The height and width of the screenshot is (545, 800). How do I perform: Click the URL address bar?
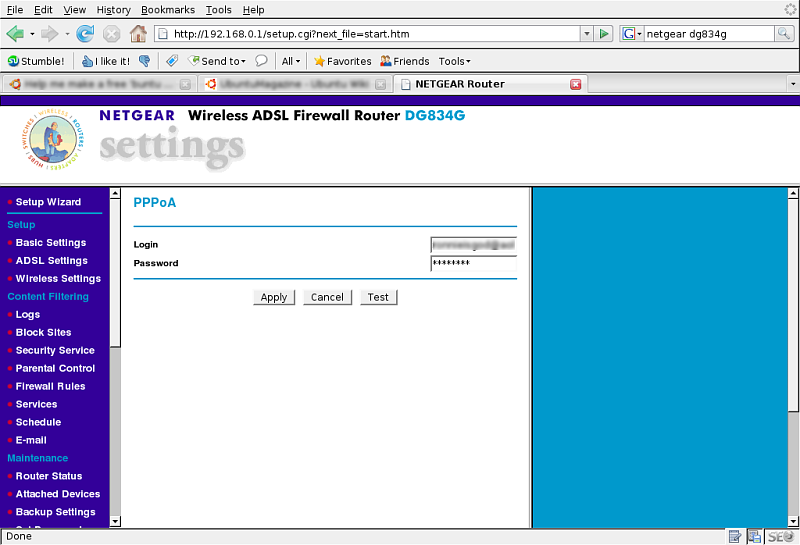tap(367, 34)
